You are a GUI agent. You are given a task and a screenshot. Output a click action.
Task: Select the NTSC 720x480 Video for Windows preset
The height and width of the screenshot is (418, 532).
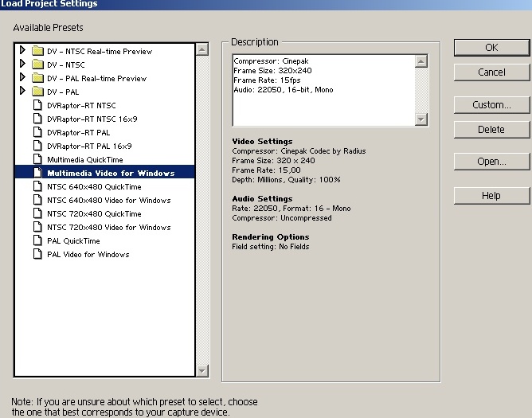[109, 228]
